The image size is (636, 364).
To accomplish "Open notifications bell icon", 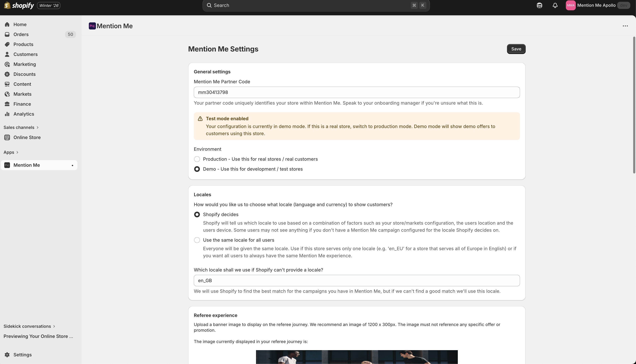I will pos(555,5).
